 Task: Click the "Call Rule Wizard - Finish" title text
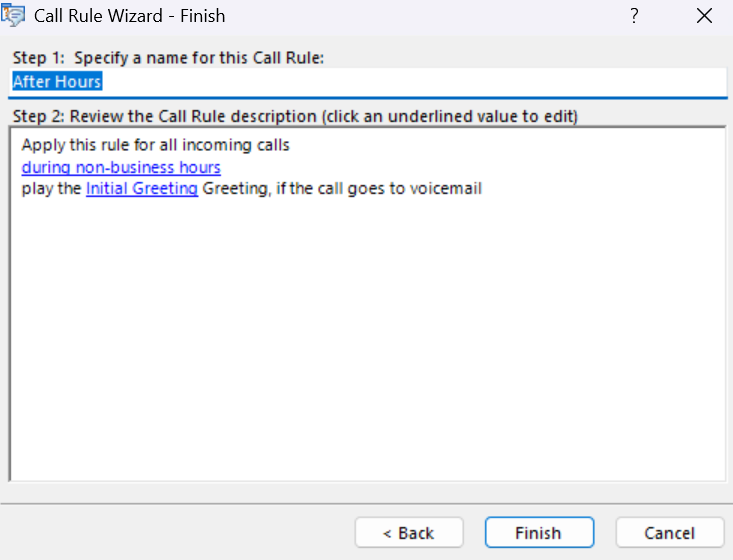[130, 16]
